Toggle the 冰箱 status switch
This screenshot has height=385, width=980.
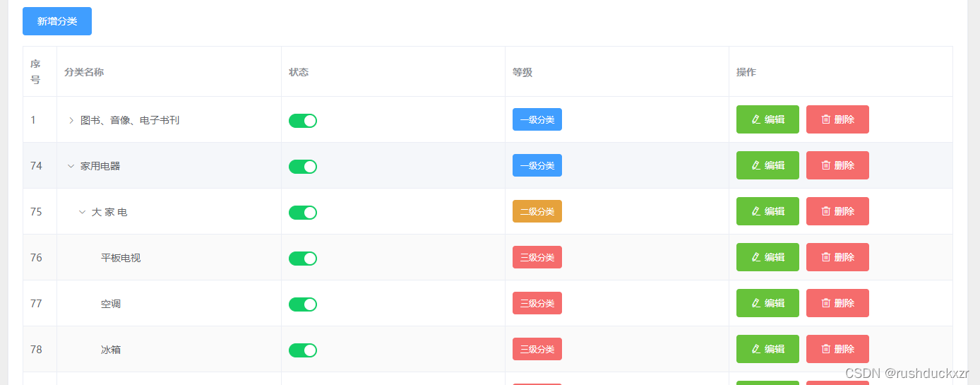303,350
